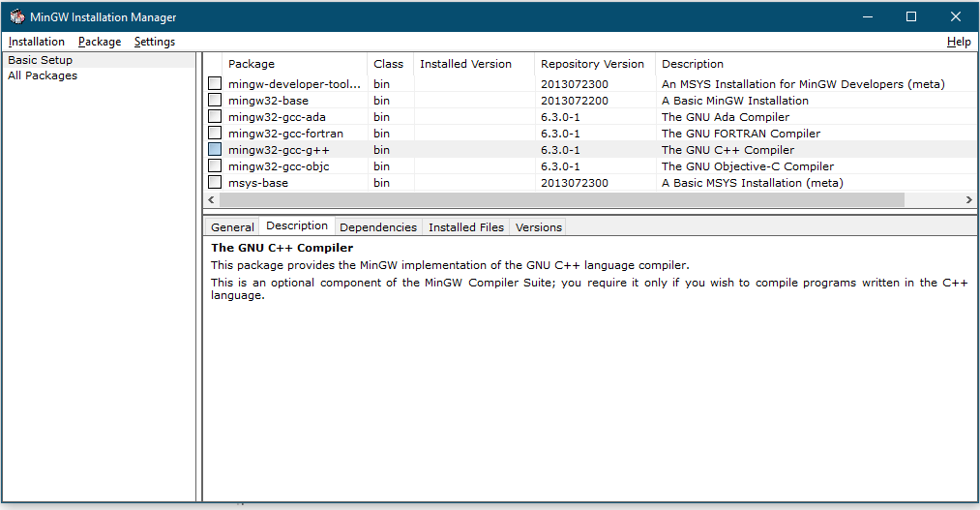Maximize the MinGW Installation Manager window

coord(911,16)
